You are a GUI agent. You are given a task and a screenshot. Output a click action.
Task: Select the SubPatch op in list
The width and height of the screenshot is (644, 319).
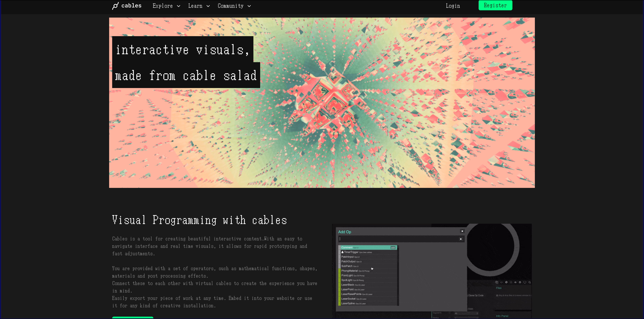[x=368, y=266]
